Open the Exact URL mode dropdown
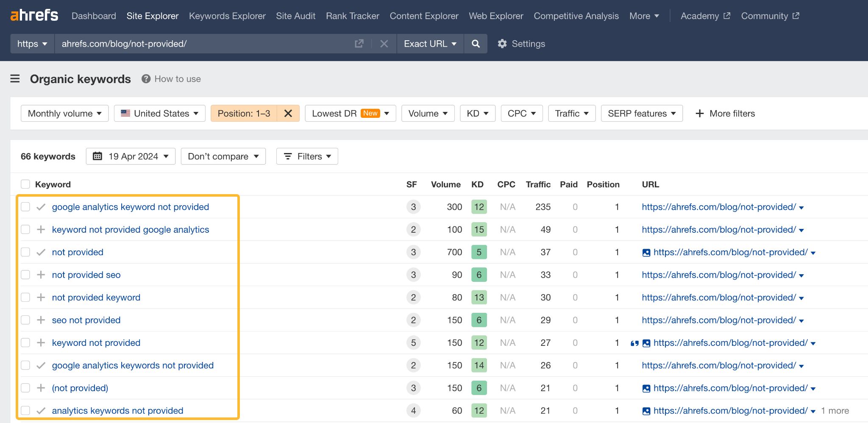 [x=430, y=43]
